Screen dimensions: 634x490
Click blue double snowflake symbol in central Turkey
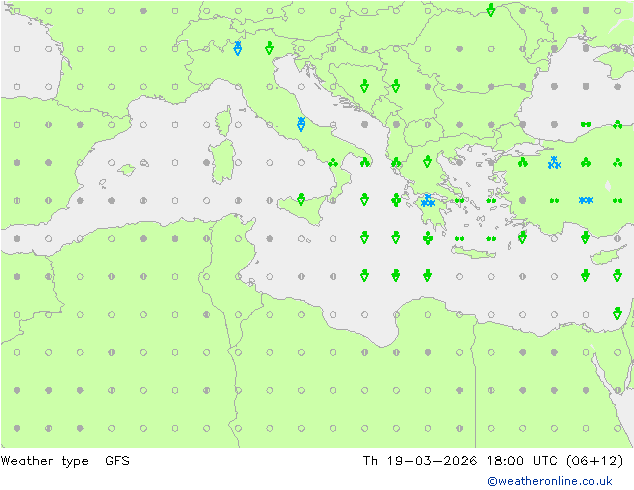pos(586,200)
